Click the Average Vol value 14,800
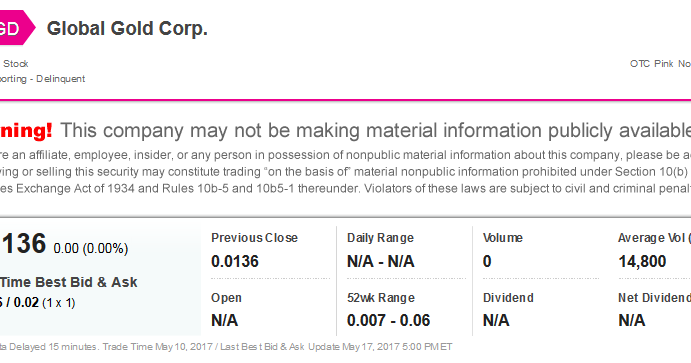This screenshot has width=691, height=363. [x=642, y=261]
